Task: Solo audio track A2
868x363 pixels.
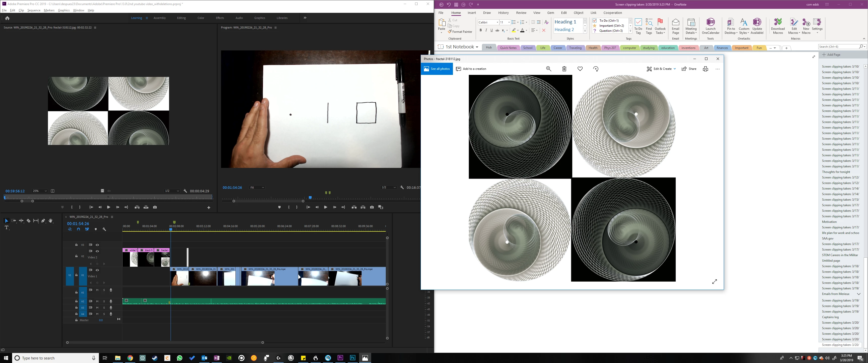Action: [x=104, y=301]
